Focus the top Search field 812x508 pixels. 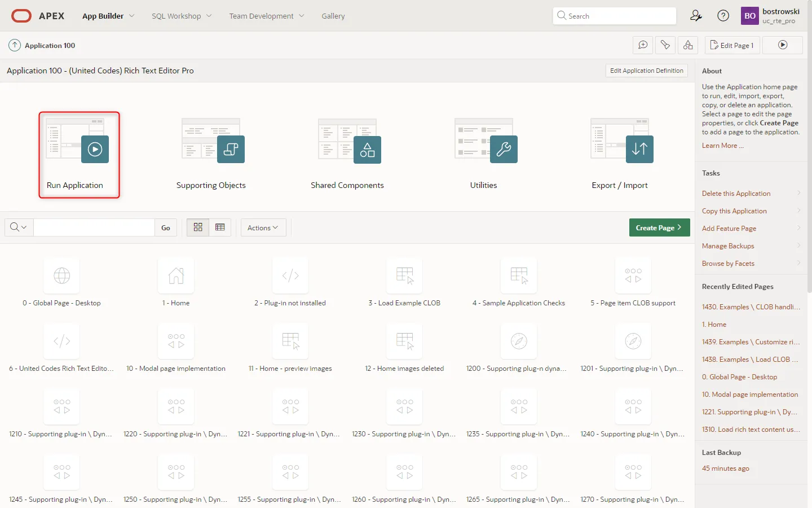(x=615, y=16)
